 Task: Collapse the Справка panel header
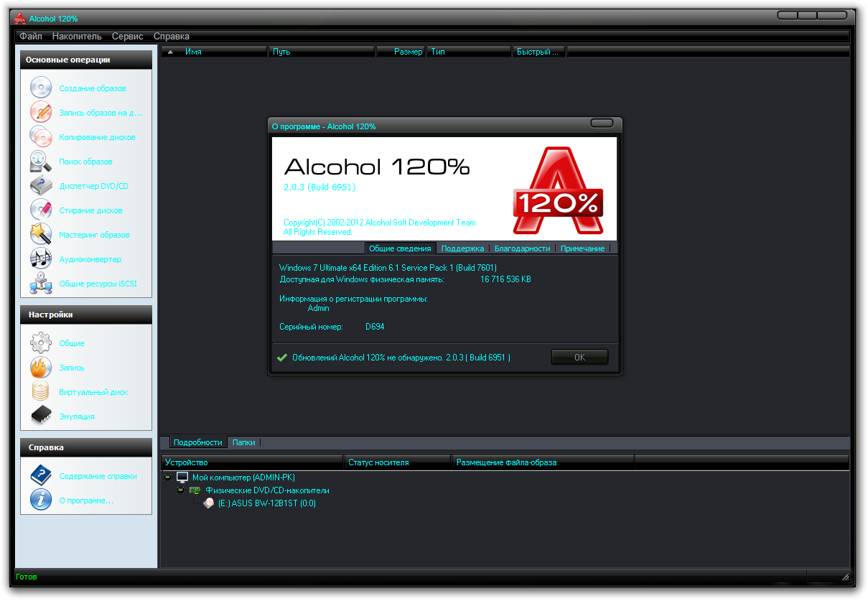pyautogui.click(x=86, y=447)
